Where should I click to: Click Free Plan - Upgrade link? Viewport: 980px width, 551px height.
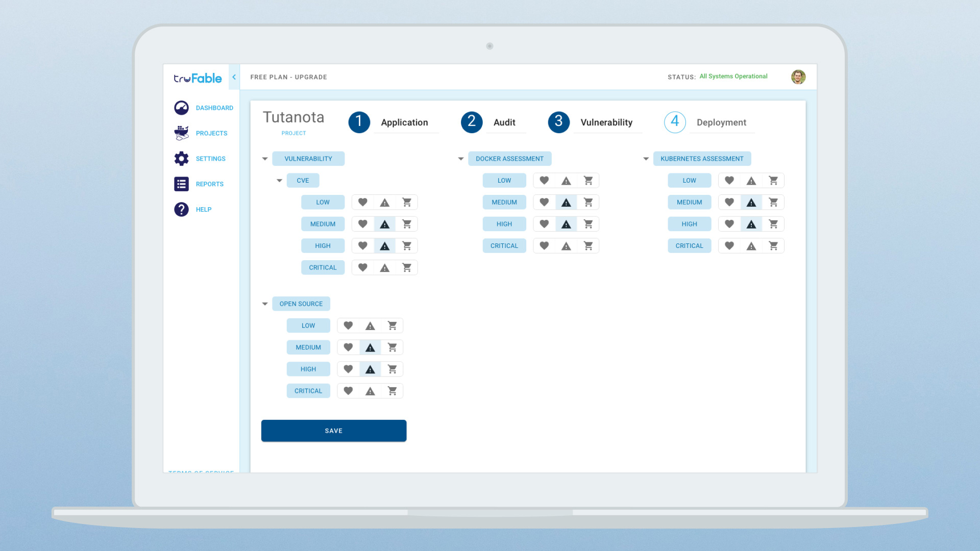coord(288,77)
